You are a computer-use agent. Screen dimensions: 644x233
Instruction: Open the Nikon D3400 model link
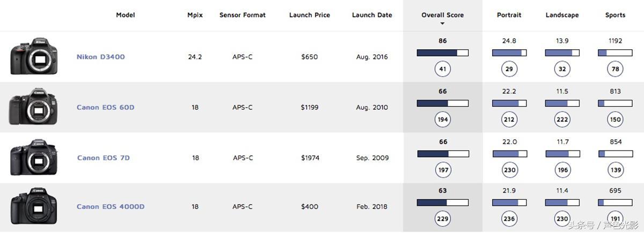tap(100, 57)
